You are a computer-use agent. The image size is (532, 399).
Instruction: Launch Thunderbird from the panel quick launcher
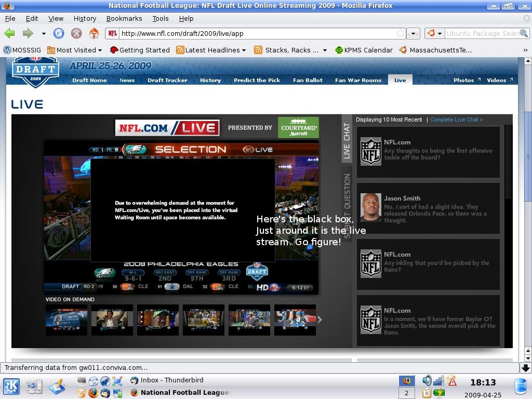105,393
